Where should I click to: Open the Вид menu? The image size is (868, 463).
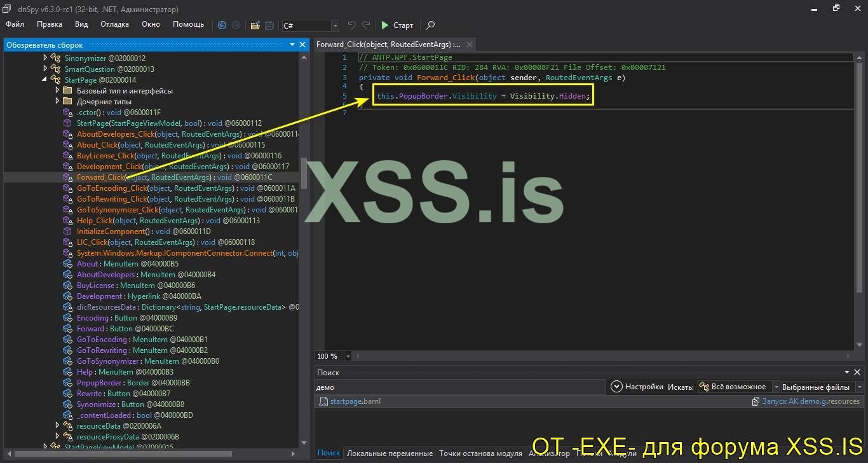tap(81, 24)
